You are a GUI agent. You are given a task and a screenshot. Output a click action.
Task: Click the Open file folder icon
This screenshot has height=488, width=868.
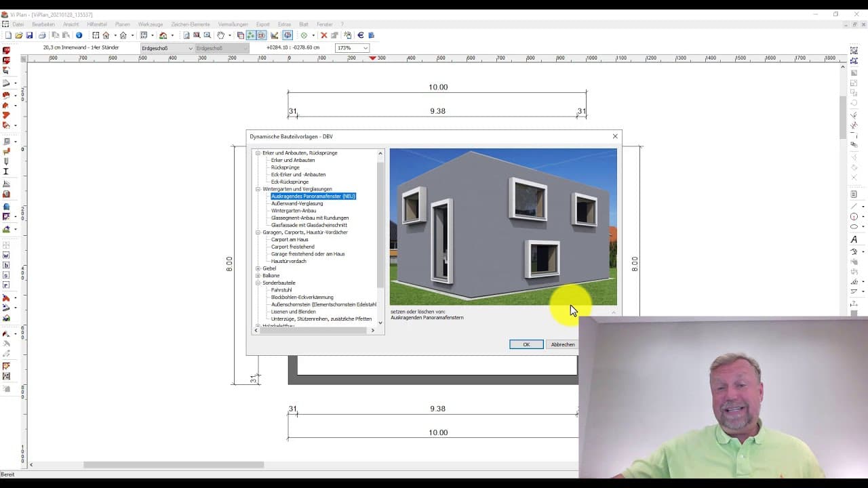(19, 35)
